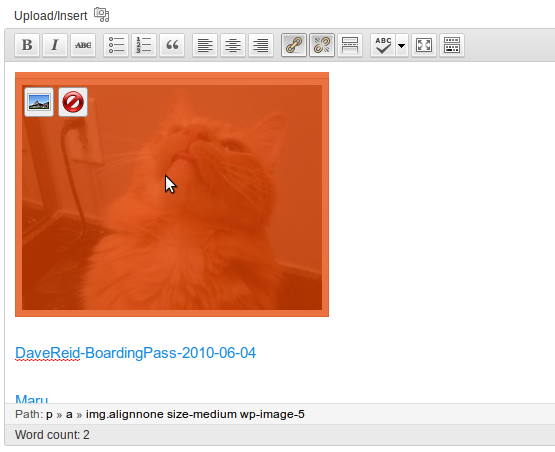Insert the More tag
This screenshot has height=452, width=555.
click(350, 45)
